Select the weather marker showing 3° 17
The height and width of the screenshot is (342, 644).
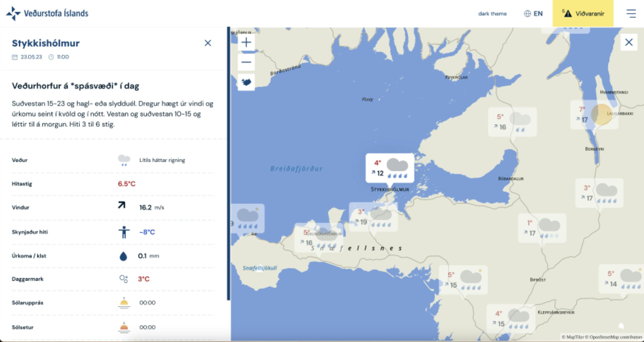pos(599,193)
